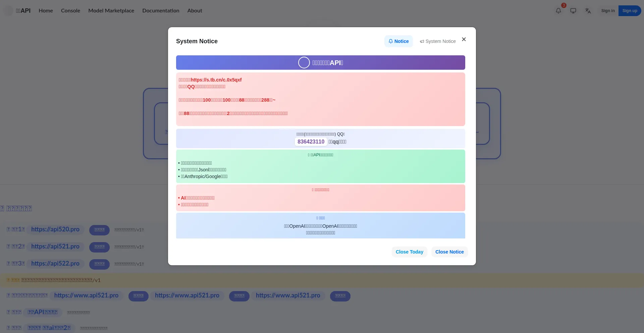This screenshot has width=644, height=333.
Task: Open the language translate icon
Action: [588, 10]
